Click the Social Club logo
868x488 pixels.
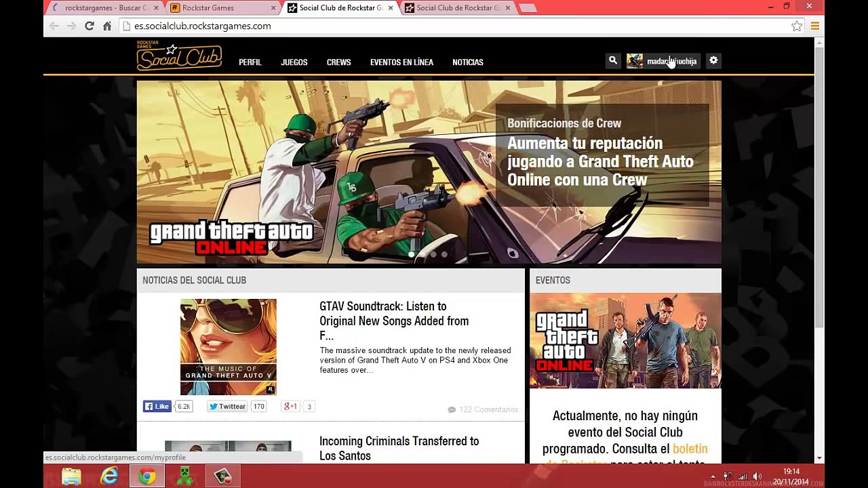179,56
